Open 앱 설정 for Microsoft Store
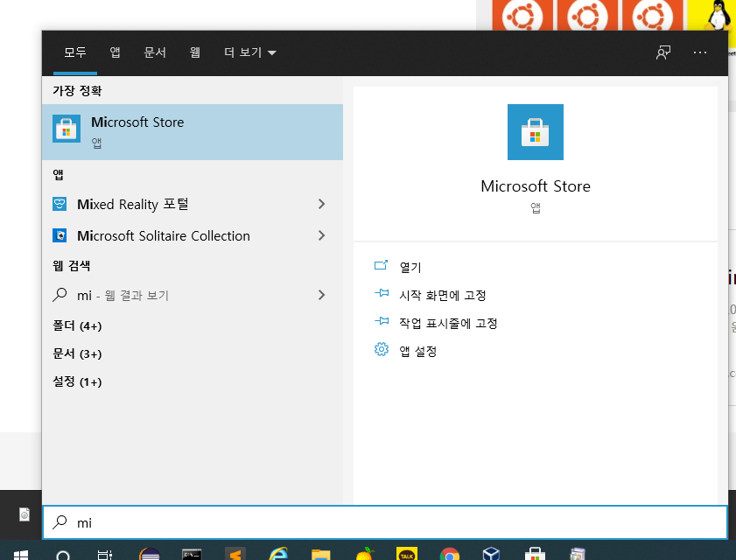 (417, 351)
